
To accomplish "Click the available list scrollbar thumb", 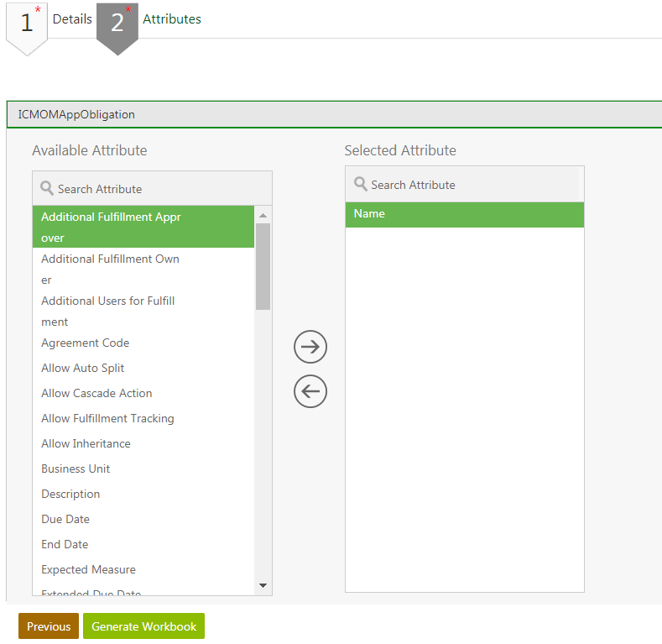I will (263, 265).
